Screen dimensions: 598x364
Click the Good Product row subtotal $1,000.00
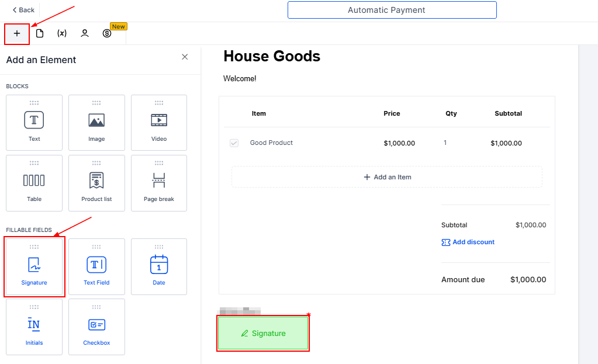(x=506, y=143)
